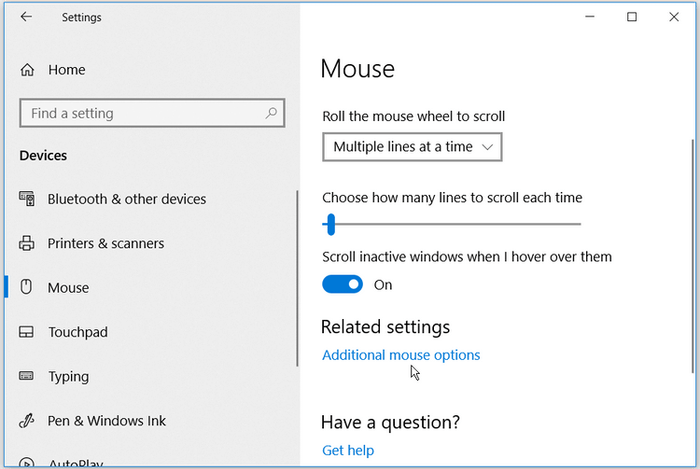Screen dimensions: 700x469
Task: Go to Typing settings
Action: pos(69,377)
